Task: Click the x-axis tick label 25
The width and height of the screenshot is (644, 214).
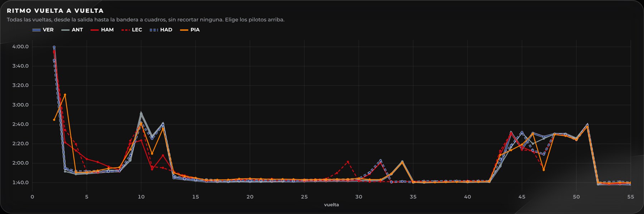Action: [x=304, y=197]
